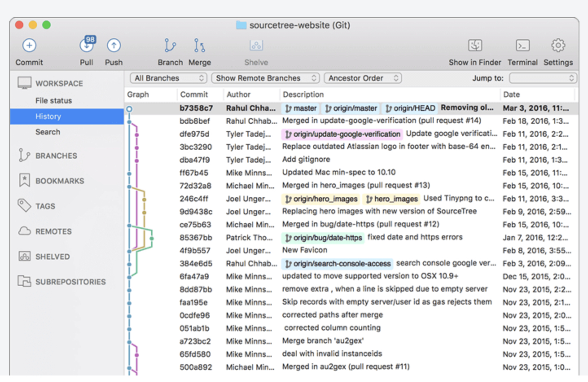
Task: Open the Show Remote Branches dropdown
Action: pyautogui.click(x=265, y=78)
